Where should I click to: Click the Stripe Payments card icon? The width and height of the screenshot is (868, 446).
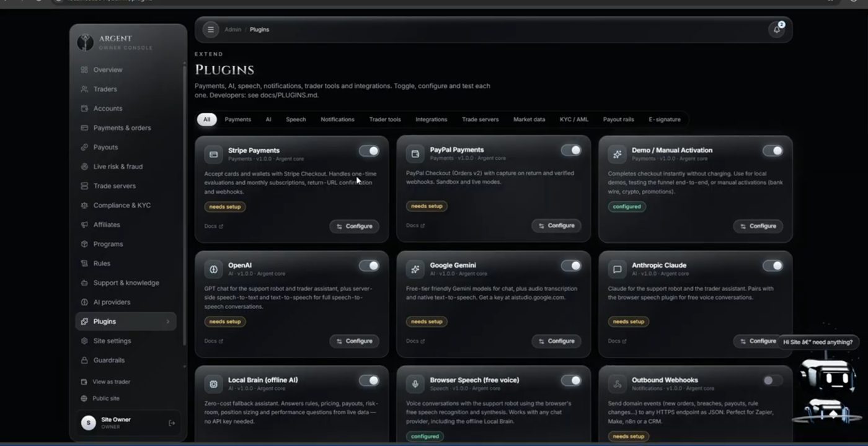tap(214, 154)
